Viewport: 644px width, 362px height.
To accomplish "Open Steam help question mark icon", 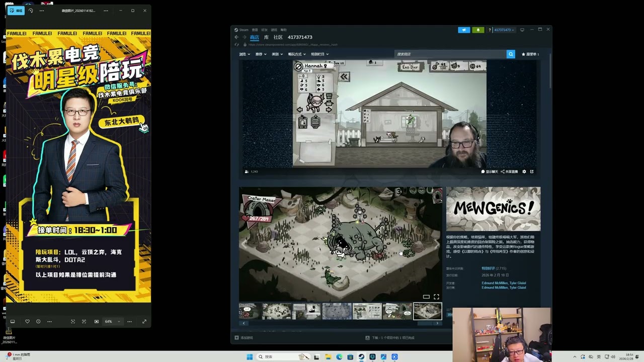I will [490, 30].
